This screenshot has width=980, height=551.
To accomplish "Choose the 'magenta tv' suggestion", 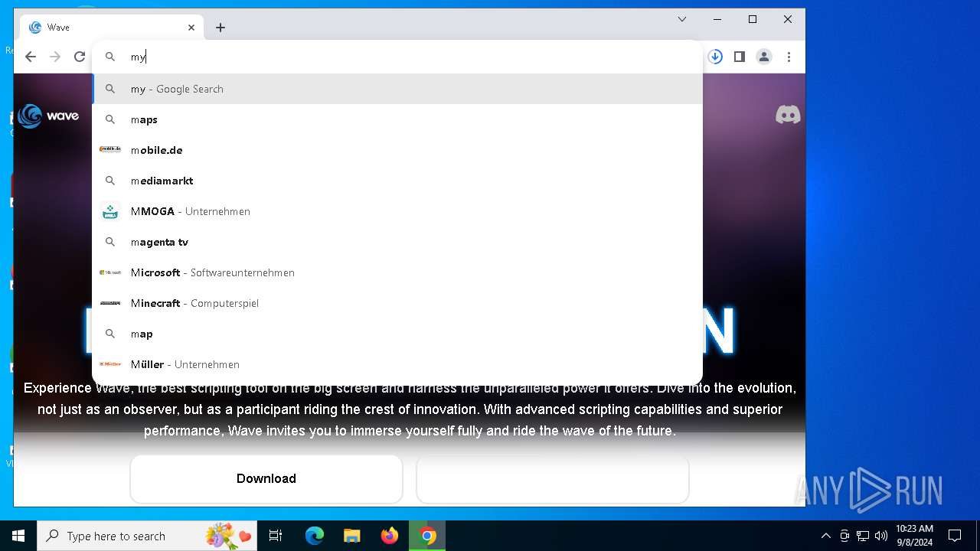I will coord(397,242).
